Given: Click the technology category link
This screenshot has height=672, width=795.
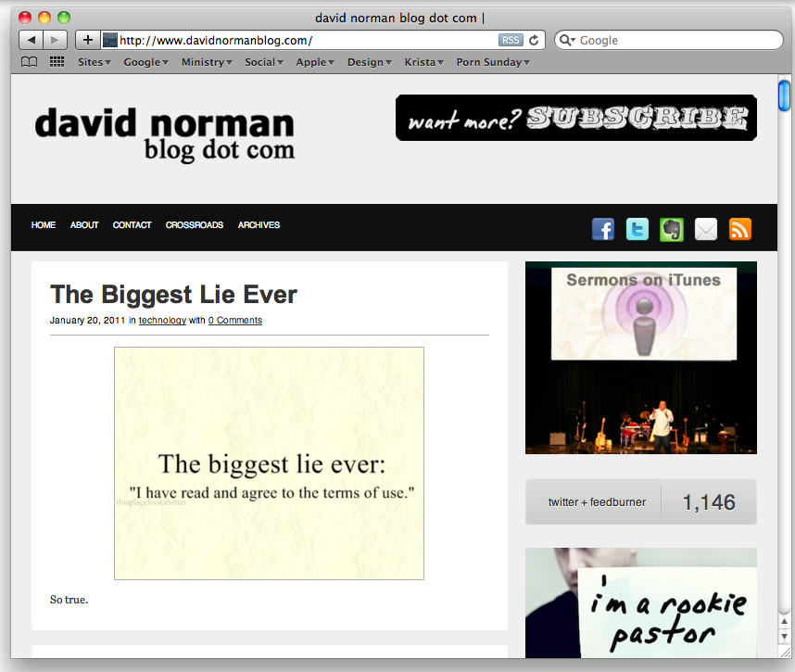Looking at the screenshot, I should [x=162, y=320].
